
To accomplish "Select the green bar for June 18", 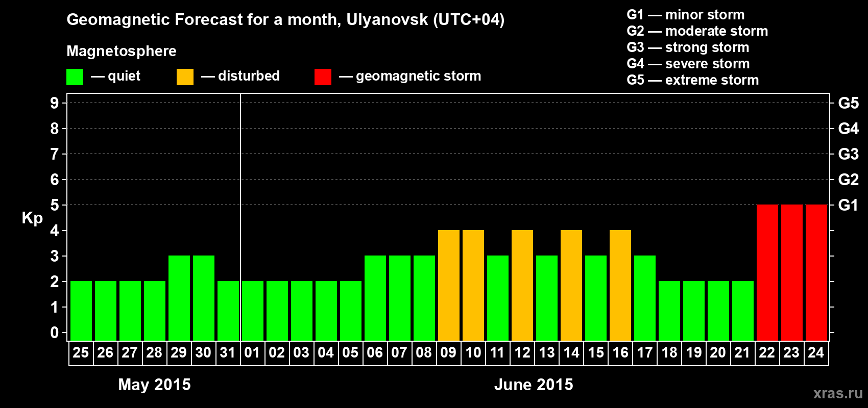I will point(669,311).
